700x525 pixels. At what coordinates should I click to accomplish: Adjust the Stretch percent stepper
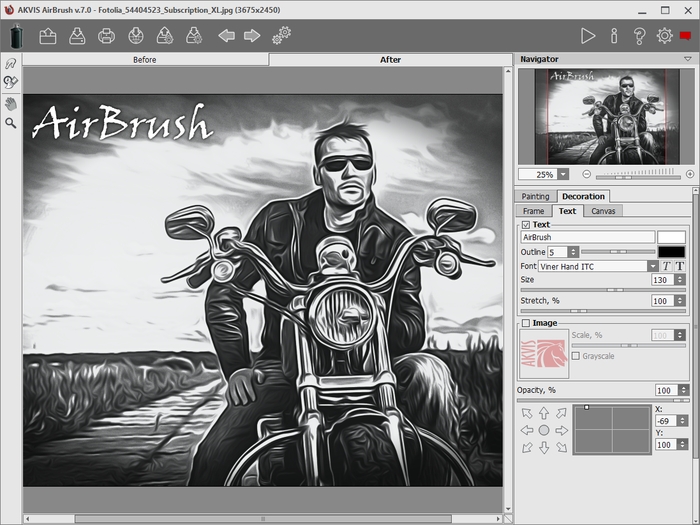[x=680, y=300]
